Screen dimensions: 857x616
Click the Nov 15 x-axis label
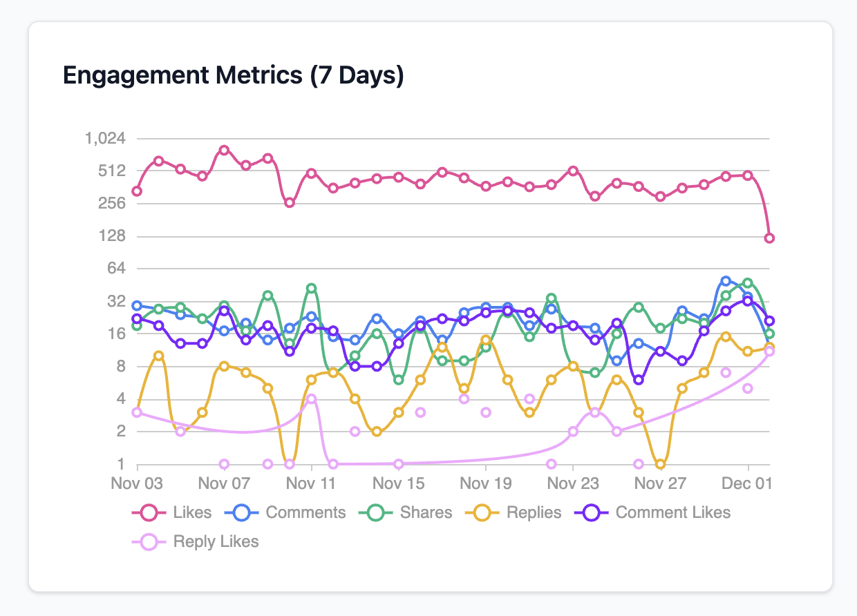[x=398, y=483]
